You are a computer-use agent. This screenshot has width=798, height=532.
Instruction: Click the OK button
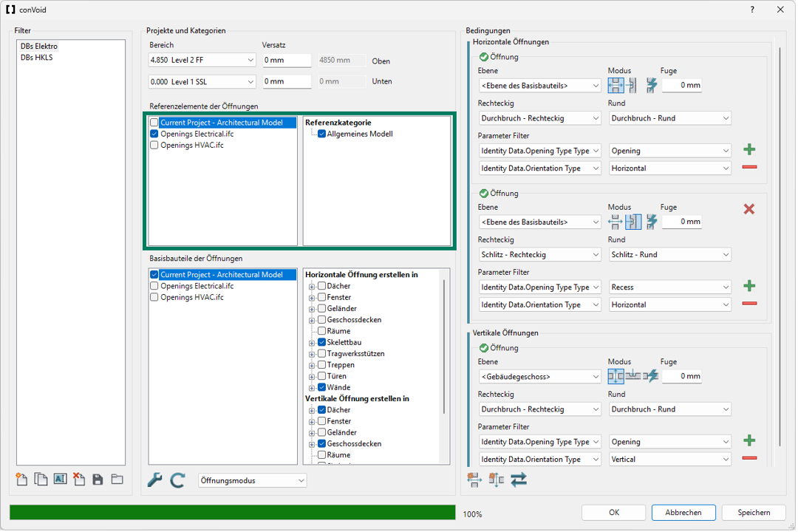[x=614, y=513]
